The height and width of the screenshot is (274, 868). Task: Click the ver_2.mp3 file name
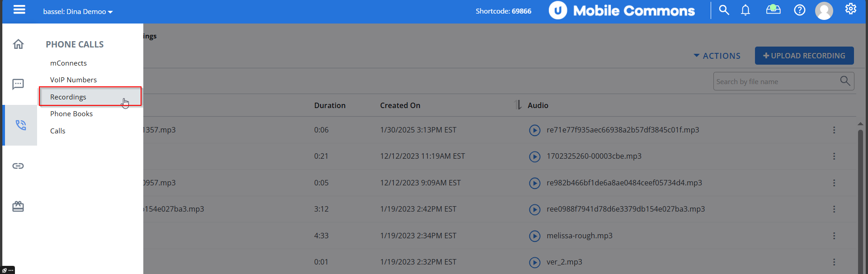point(564,262)
